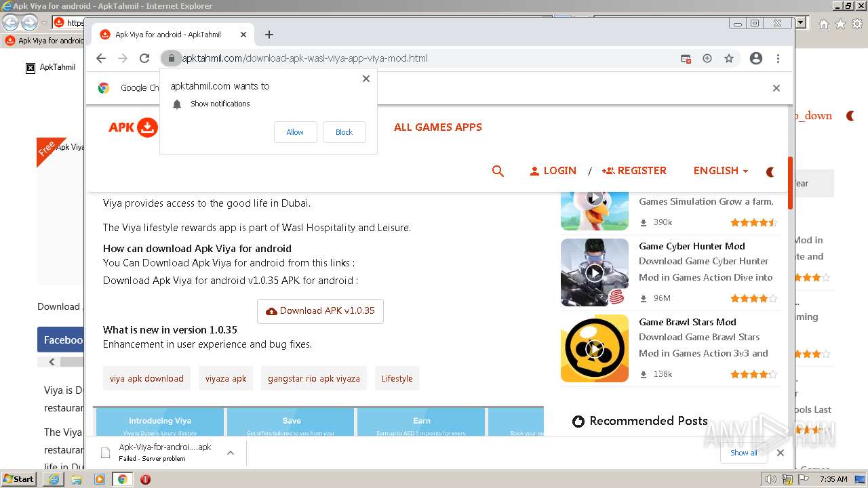The height and width of the screenshot is (488, 868).
Task: Click Introducing Viya screenshot
Action: [160, 422]
